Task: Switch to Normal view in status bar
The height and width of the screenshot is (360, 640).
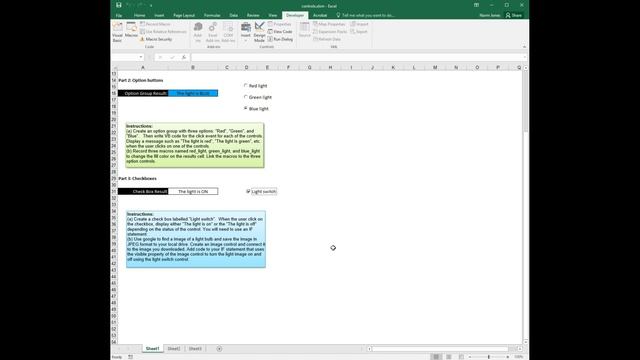Action: (436, 357)
